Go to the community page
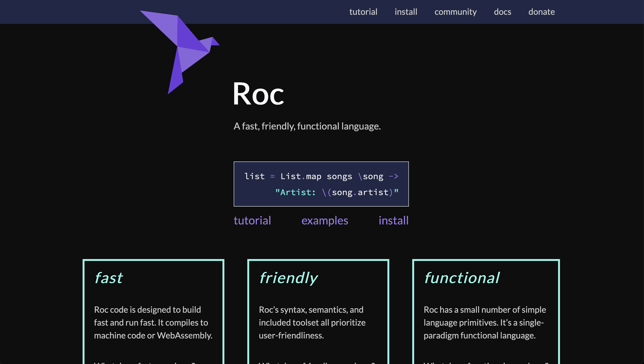The image size is (644, 364). [x=455, y=12]
